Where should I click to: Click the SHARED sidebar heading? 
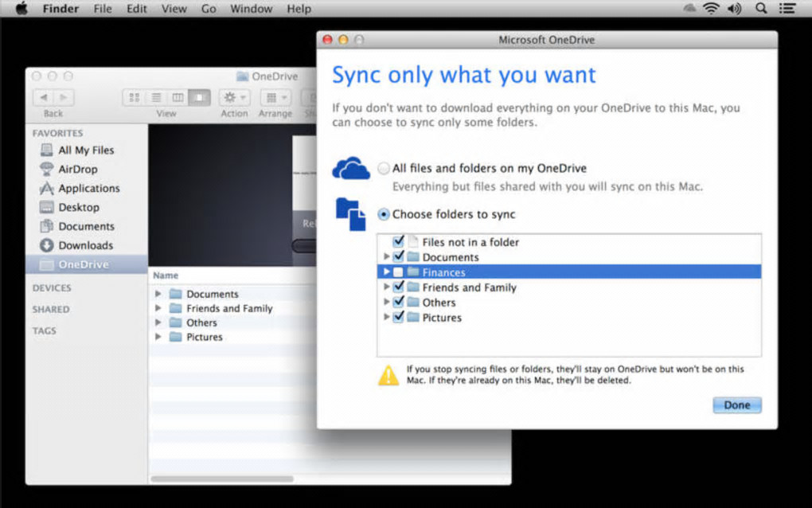coord(51,310)
